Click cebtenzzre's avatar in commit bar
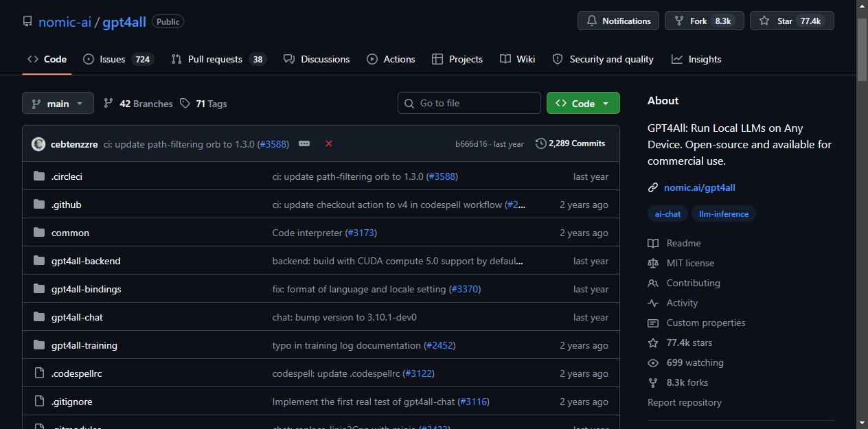 38,144
